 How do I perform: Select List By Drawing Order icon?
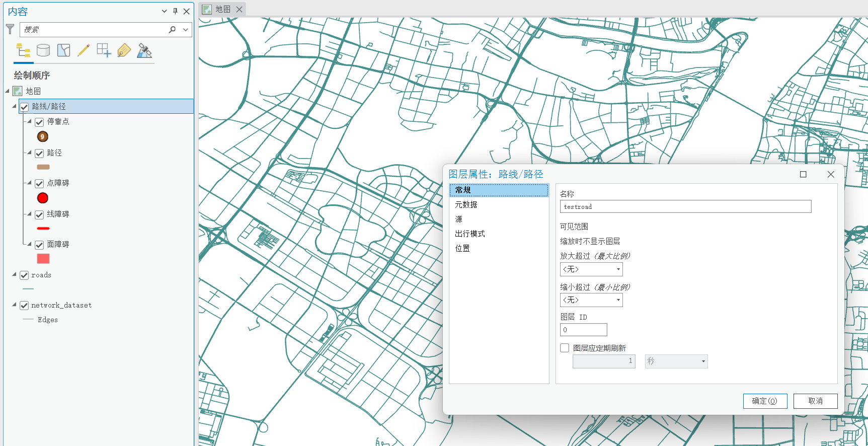coord(24,50)
